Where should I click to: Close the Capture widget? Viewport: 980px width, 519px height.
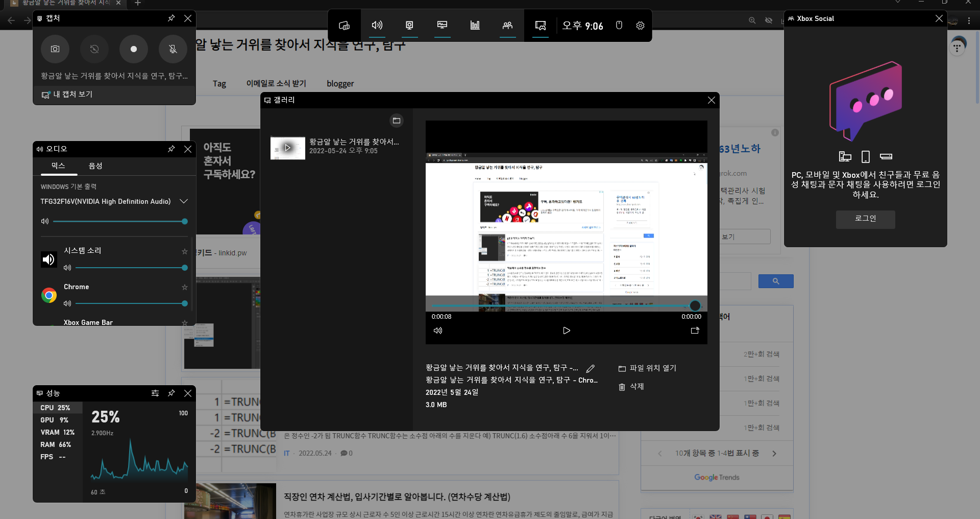(x=188, y=18)
